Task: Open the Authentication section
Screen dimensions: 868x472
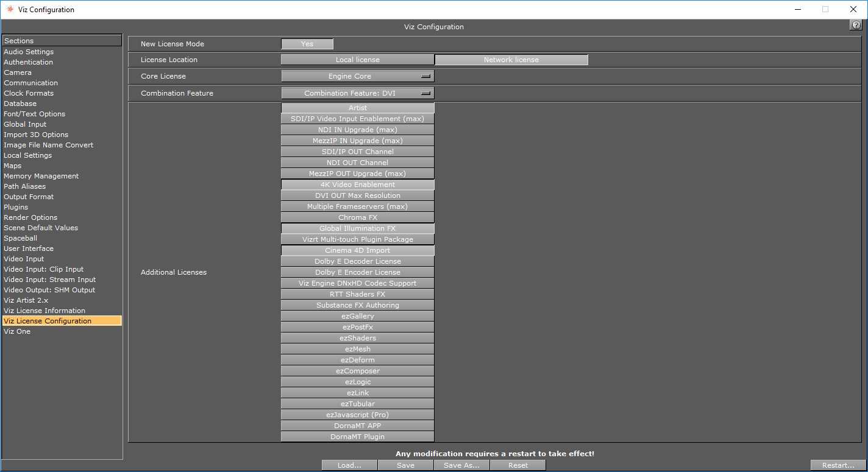Action: click(62, 62)
